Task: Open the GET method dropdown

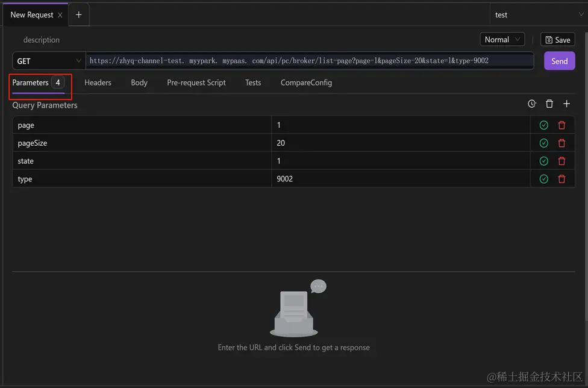Action: pyautogui.click(x=49, y=61)
